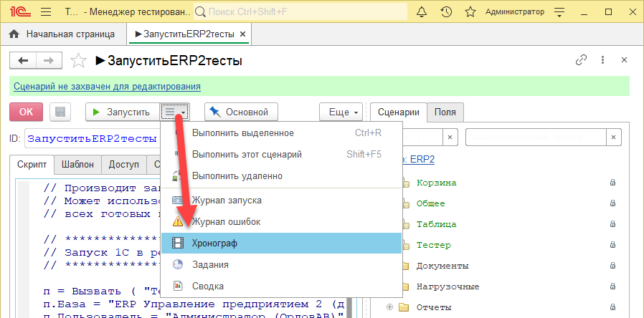644x318 pixels.
Task: Expand the Отчеты folder node
Action: 389,307
